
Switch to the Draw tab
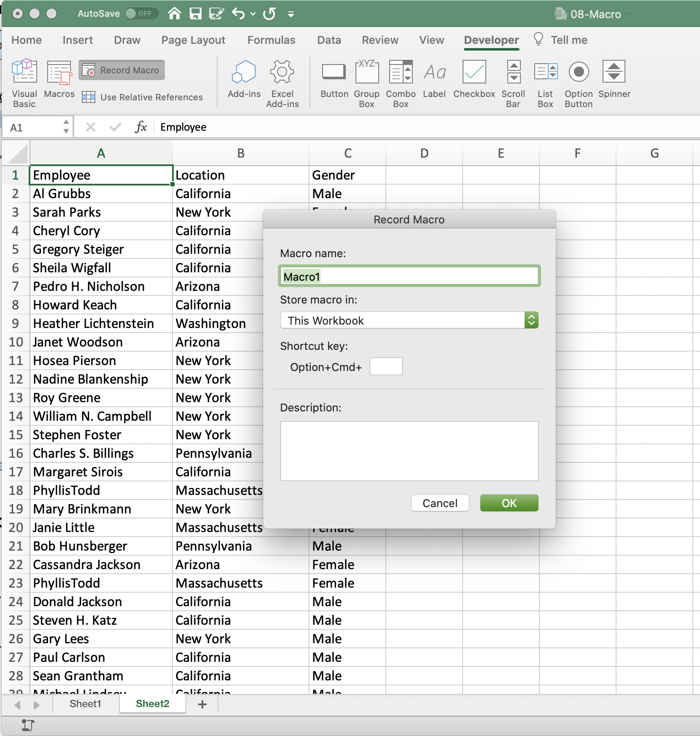127,40
